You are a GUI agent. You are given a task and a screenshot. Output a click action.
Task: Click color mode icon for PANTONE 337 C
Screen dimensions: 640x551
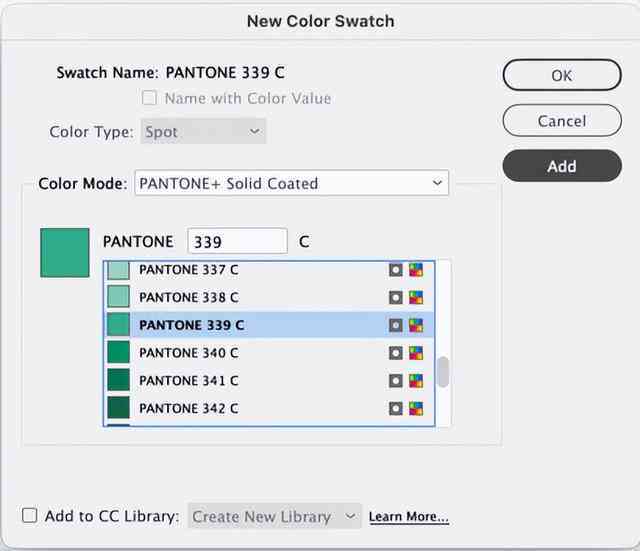[416, 270]
